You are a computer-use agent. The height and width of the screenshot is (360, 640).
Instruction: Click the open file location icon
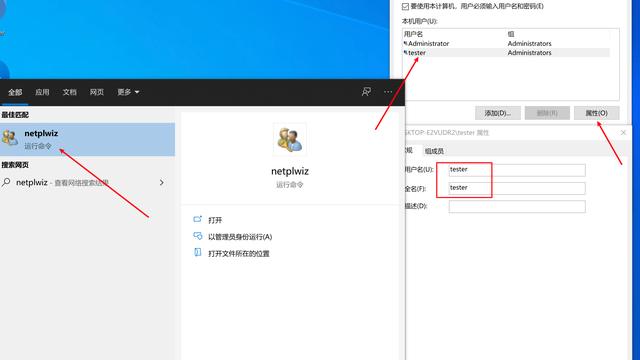(x=198, y=253)
